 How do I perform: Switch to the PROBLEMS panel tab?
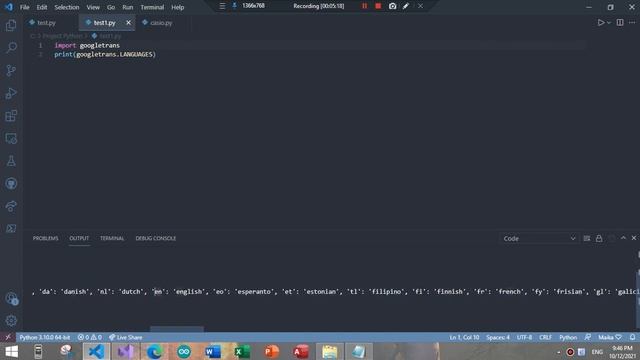(45, 238)
